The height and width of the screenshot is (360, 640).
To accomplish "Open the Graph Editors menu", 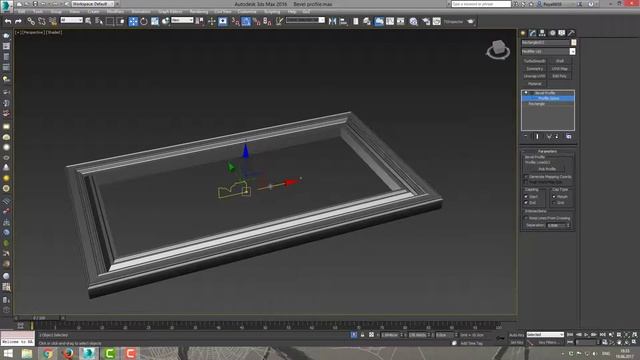I will (170, 12).
